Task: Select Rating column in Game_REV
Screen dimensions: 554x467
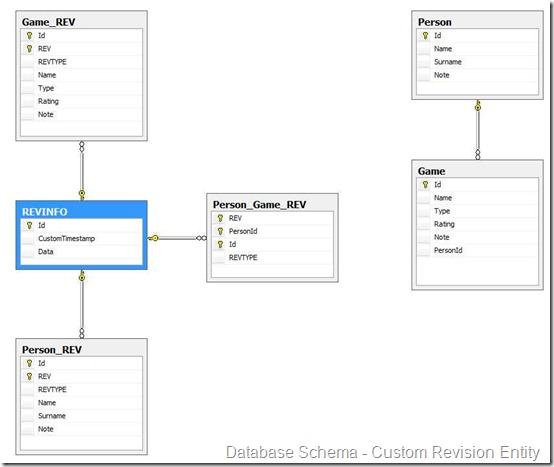Action: coord(82,101)
